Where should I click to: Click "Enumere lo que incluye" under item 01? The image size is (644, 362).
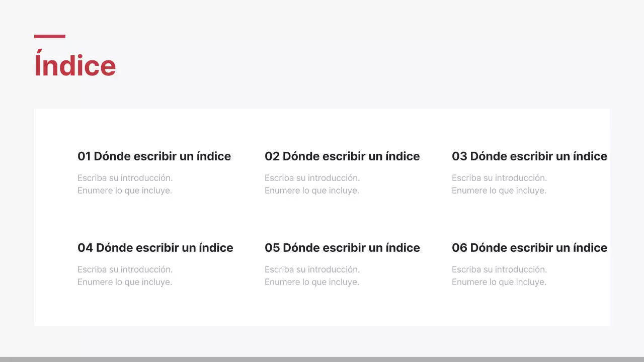(x=124, y=191)
